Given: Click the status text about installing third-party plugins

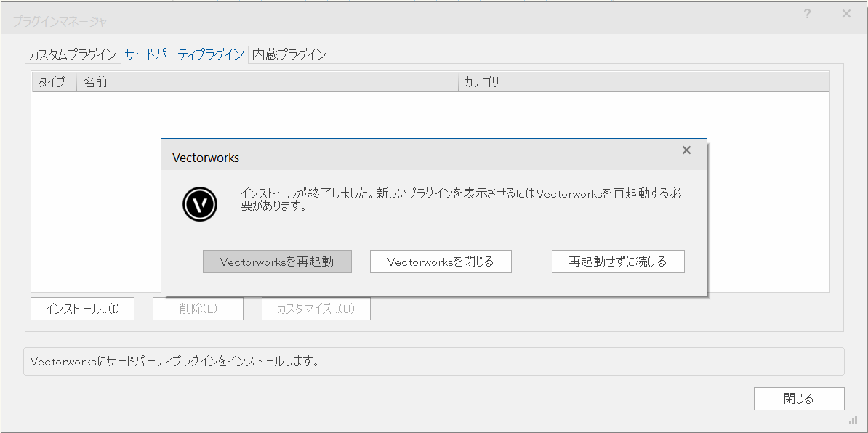Looking at the screenshot, I should [x=174, y=363].
